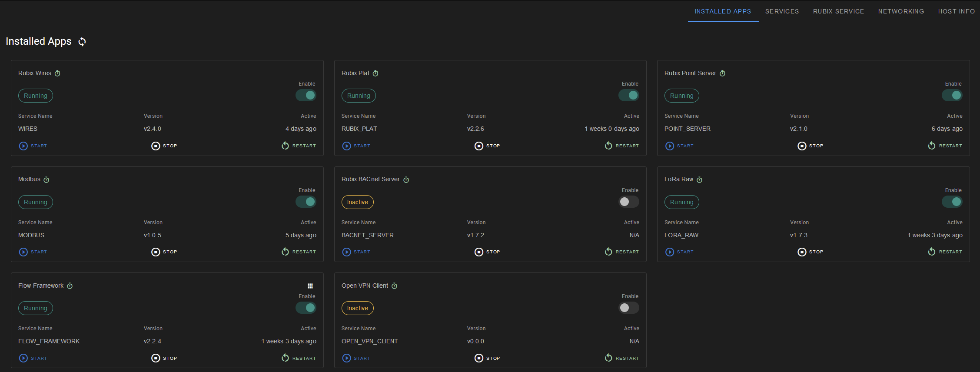This screenshot has width=980, height=372.
Task: Open the Rubix Service tab
Action: coord(838,11)
